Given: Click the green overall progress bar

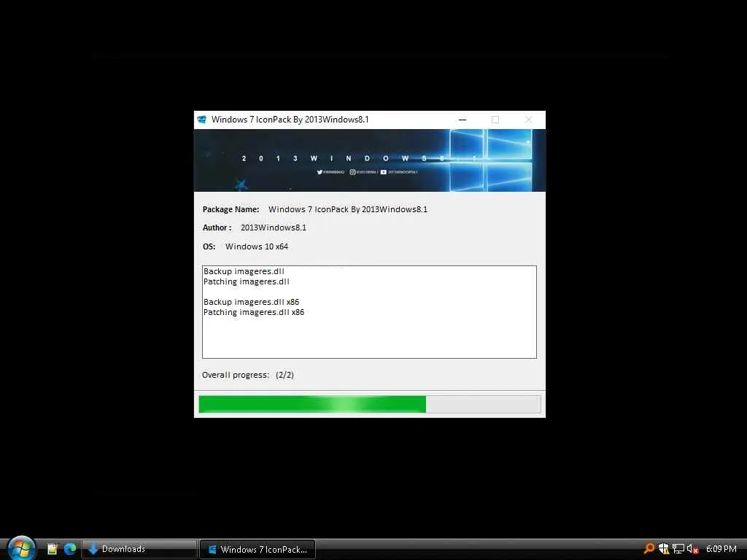Looking at the screenshot, I should click(x=370, y=404).
